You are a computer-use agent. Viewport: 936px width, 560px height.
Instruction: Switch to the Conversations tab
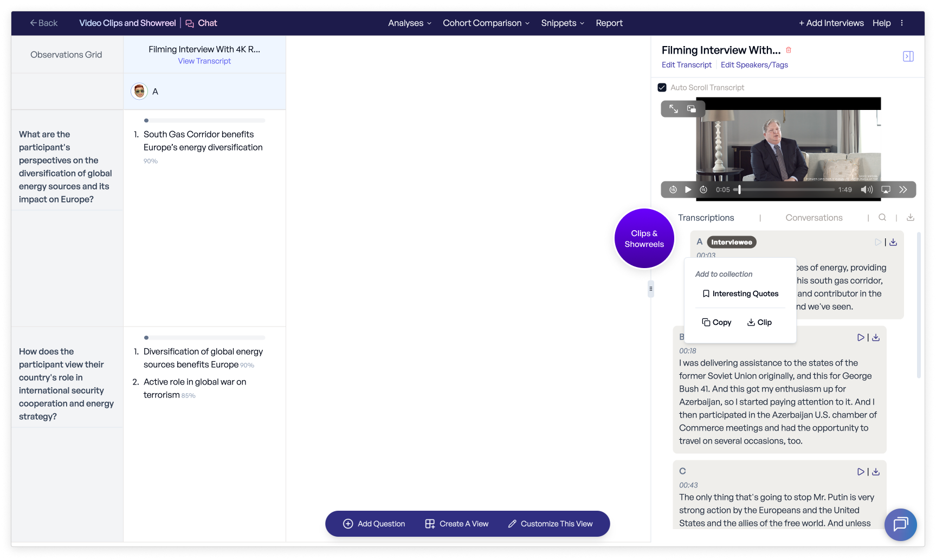click(814, 218)
